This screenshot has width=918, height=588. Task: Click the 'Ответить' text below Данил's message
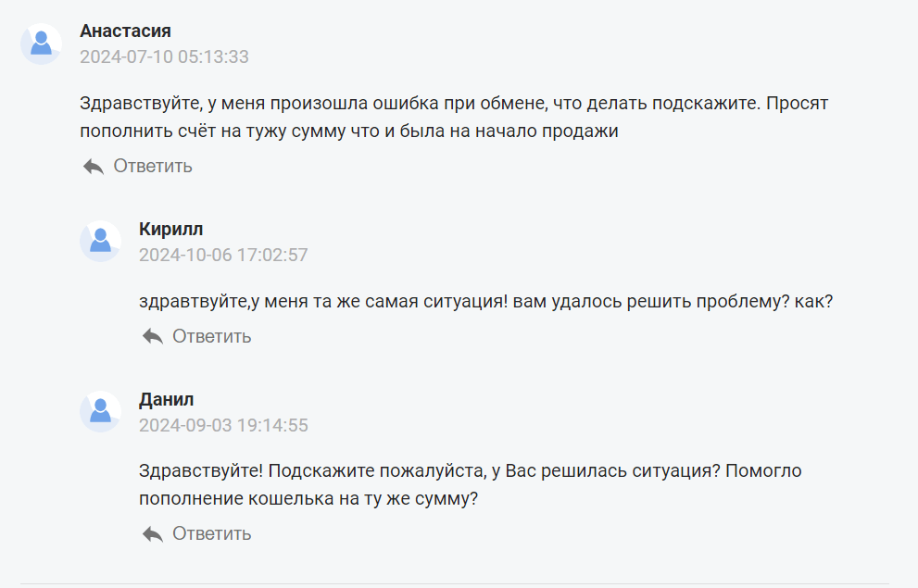click(212, 533)
